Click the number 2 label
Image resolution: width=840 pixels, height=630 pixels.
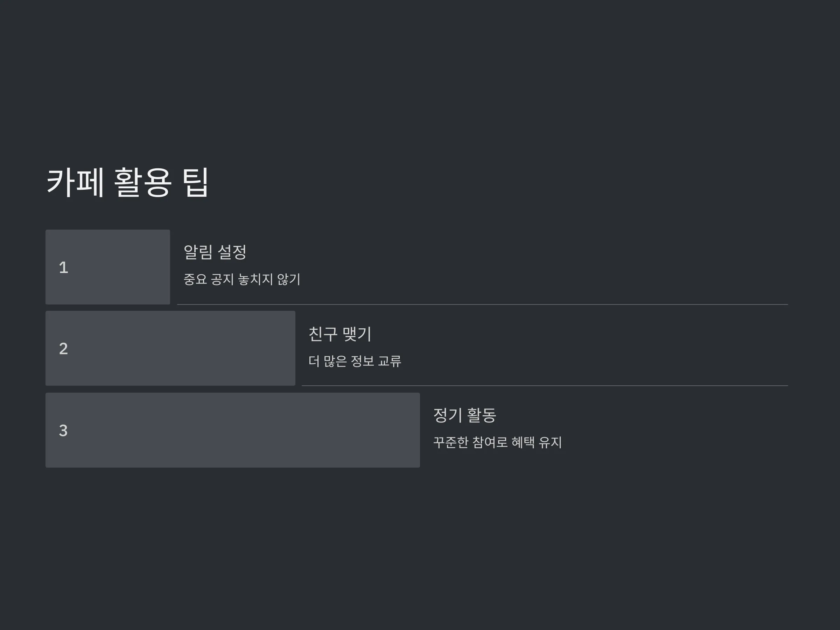[63, 349]
